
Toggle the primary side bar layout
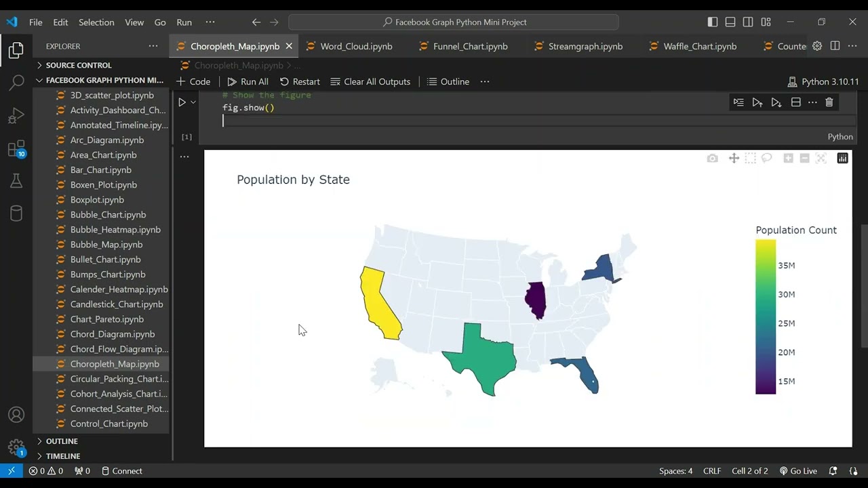[x=713, y=22]
